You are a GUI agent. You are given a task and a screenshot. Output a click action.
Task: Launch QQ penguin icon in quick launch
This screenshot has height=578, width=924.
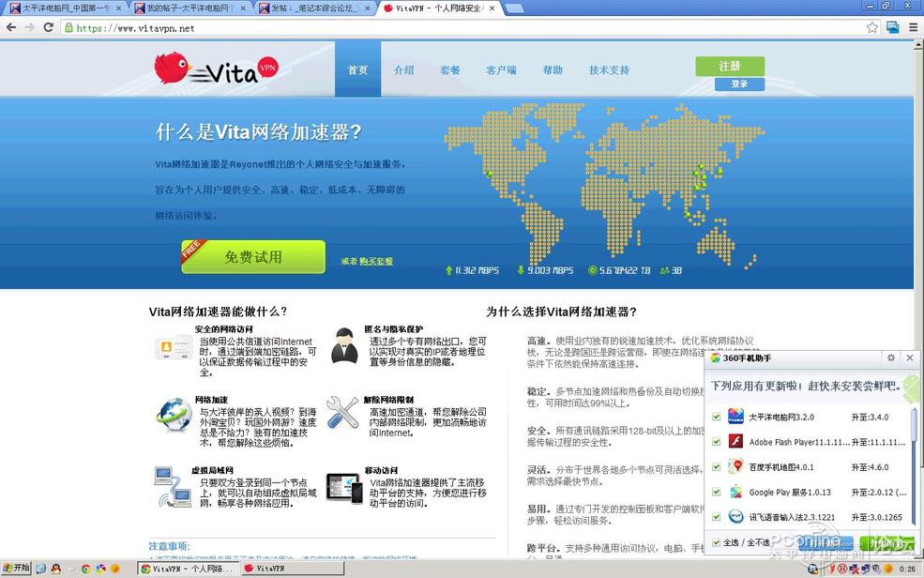(56, 569)
